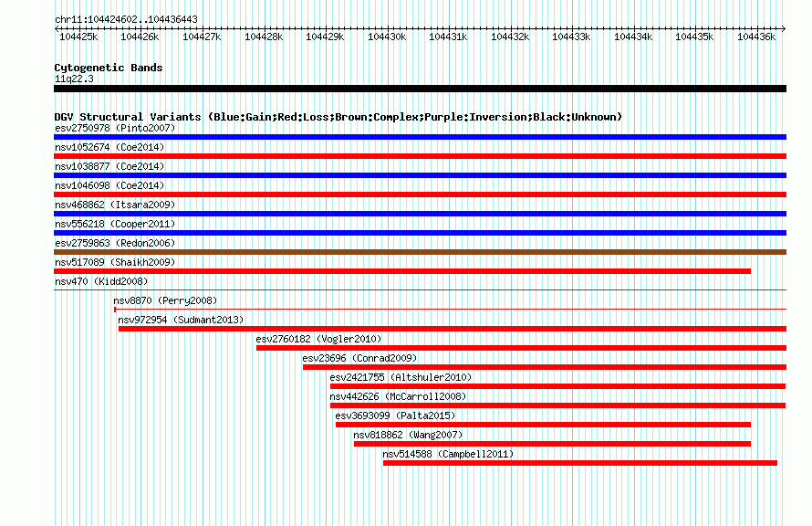Click the nsv556218 (Cooper2011) label
The image size is (812, 526).
(115, 224)
